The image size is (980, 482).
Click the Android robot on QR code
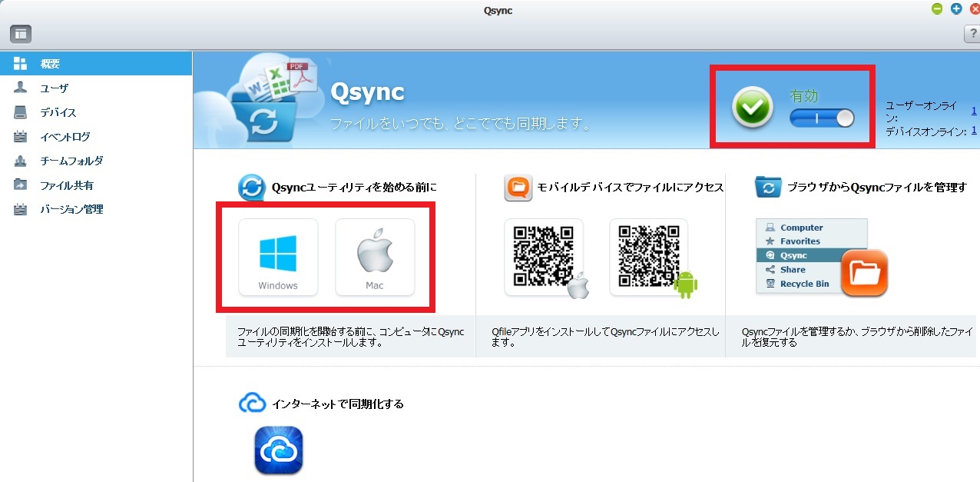[x=684, y=285]
